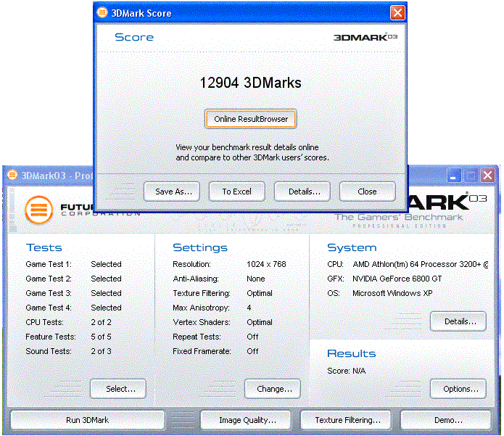
Task: Click the Score heading in dialog
Action: [134, 37]
